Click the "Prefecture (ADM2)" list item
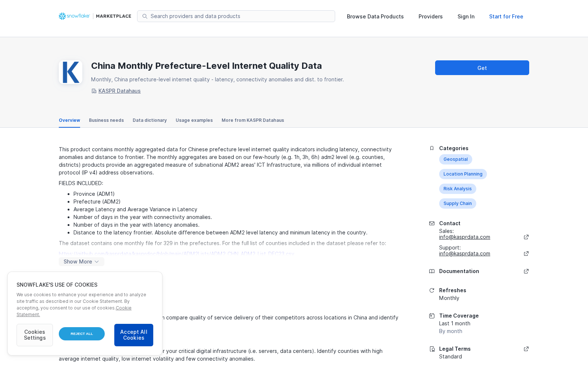Image resolution: width=588 pixels, height=368 pixels. (x=97, y=202)
